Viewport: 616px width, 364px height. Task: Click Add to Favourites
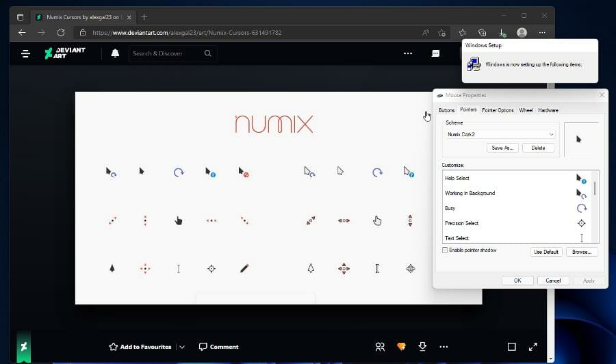(140, 347)
